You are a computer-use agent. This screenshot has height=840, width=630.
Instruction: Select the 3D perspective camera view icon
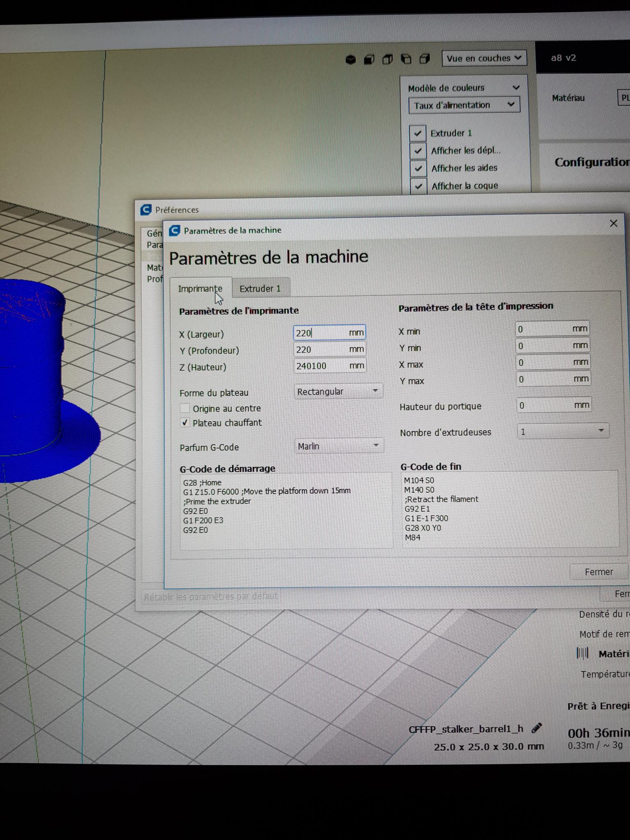click(351, 60)
